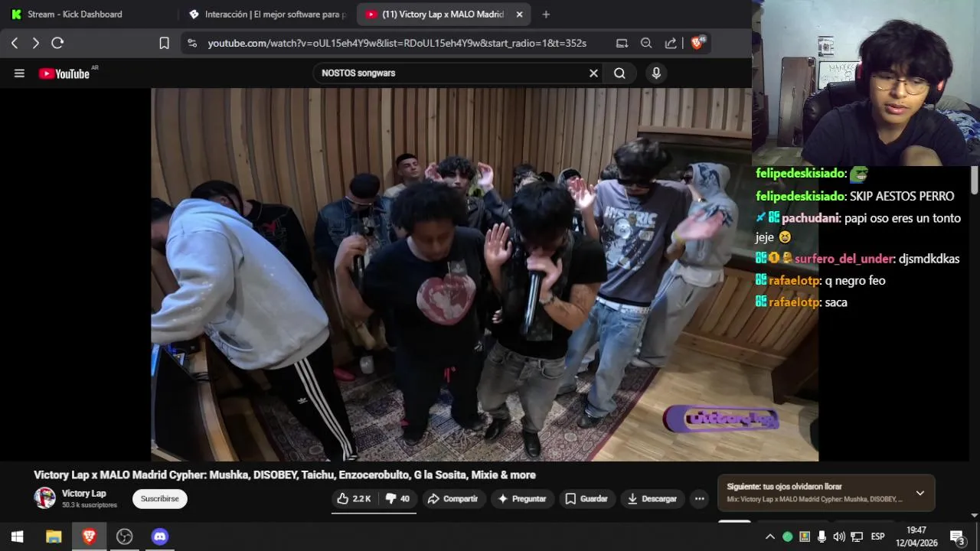The image size is (980, 551).
Task: Open volume control in system tray
Action: pyautogui.click(x=839, y=536)
